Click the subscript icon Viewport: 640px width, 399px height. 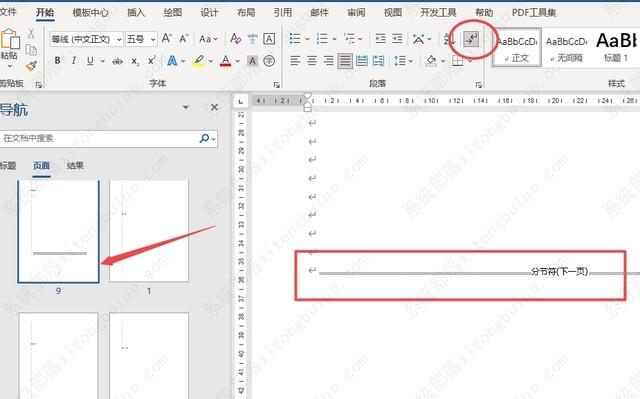pos(135,62)
